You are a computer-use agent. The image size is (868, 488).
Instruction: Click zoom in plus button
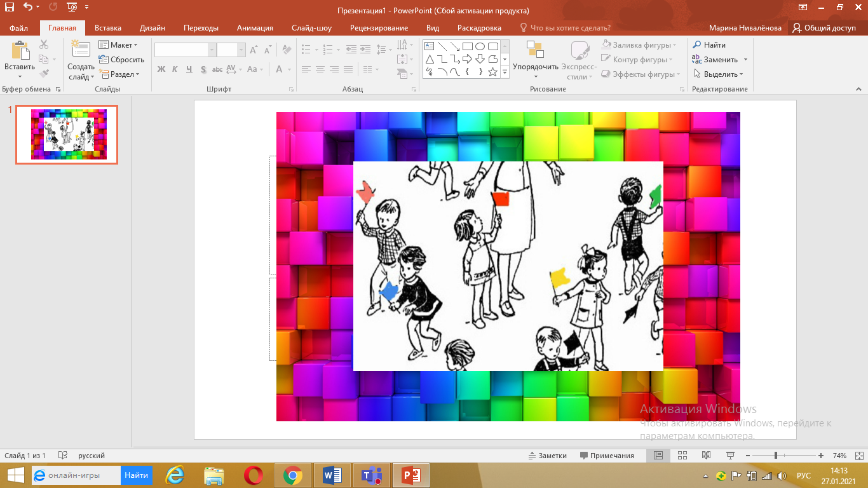tap(821, 456)
